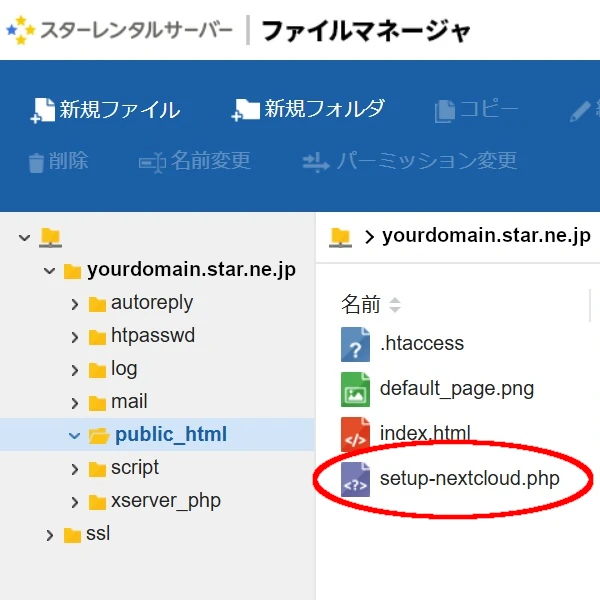Expand the autoreply folder chevron
600x600 pixels.
[75, 305]
